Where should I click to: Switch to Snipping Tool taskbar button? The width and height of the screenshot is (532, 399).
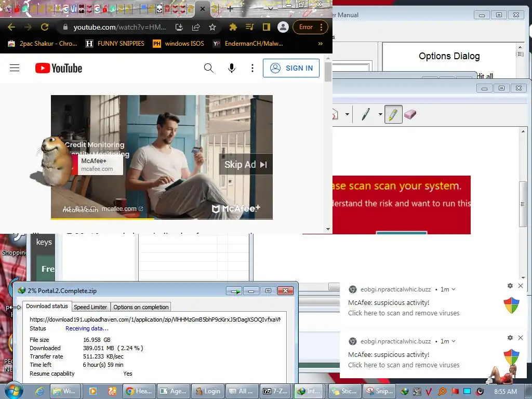point(379,391)
